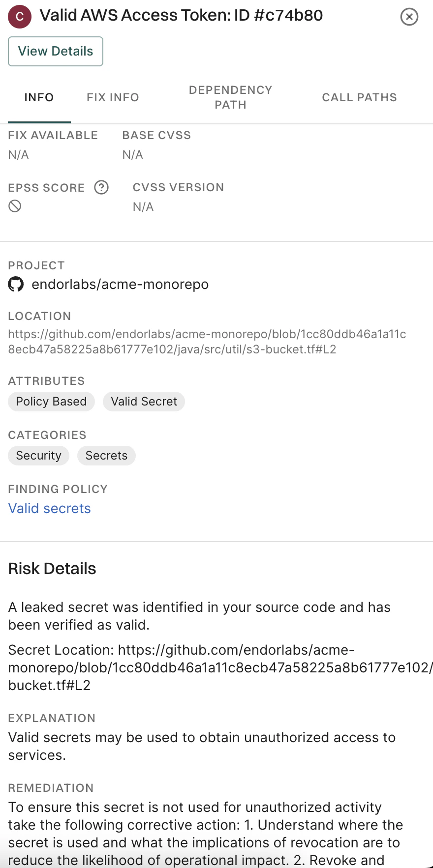
Task: Click the critical severity badge icon
Action: point(19,16)
